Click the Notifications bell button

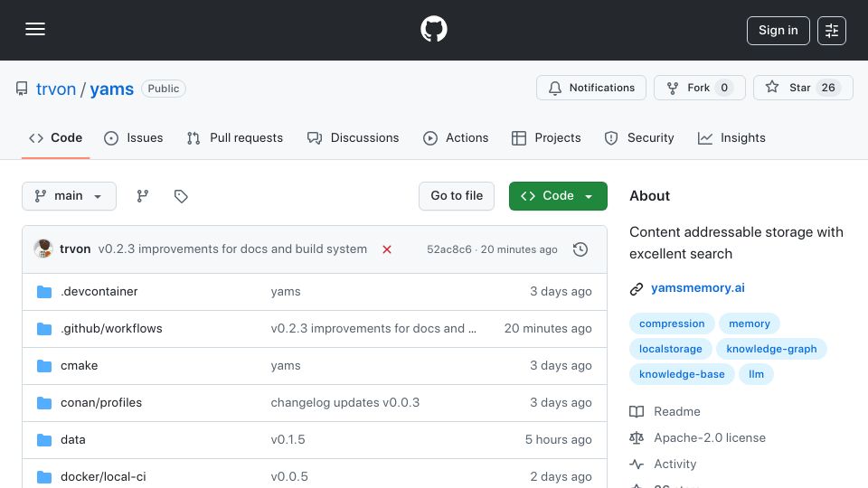tap(590, 88)
